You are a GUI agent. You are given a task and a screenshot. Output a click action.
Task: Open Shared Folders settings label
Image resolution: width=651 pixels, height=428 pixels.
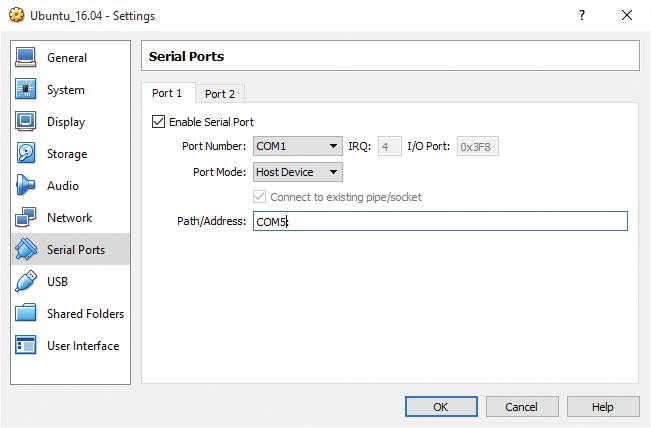coord(86,313)
